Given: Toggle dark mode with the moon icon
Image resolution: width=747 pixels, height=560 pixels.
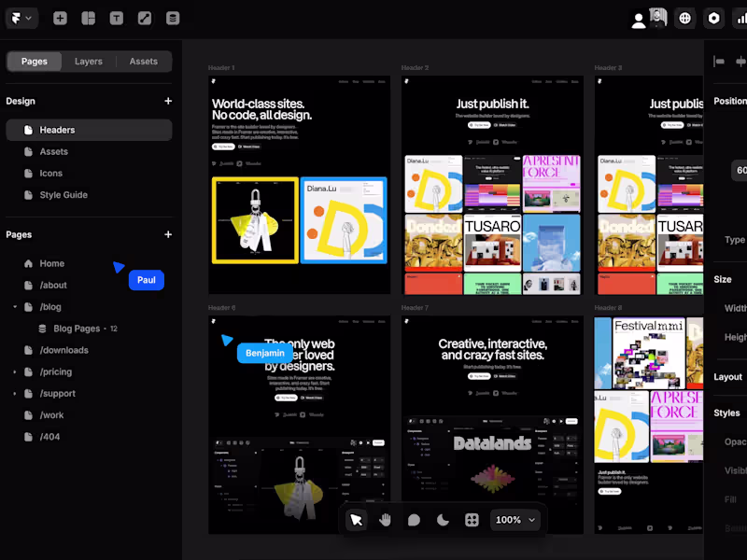Looking at the screenshot, I should [443, 520].
